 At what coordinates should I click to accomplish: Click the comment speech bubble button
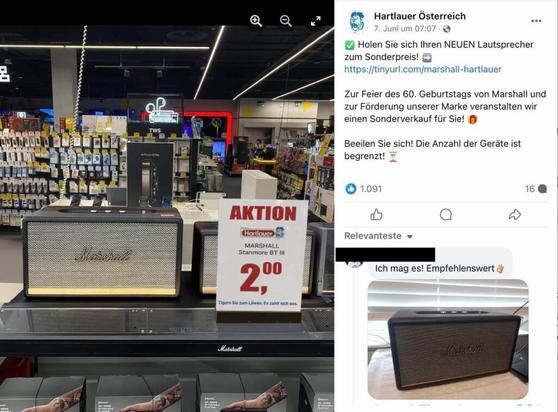click(x=446, y=215)
